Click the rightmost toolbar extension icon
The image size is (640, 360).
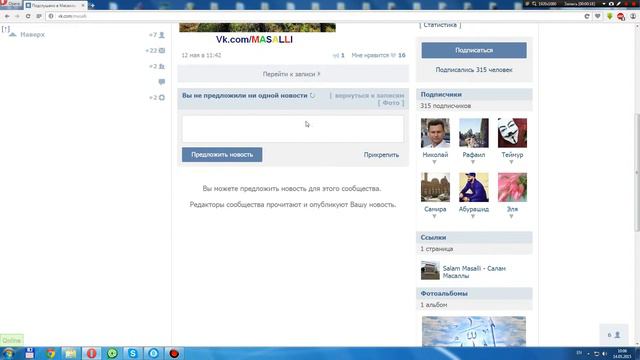(633, 16)
